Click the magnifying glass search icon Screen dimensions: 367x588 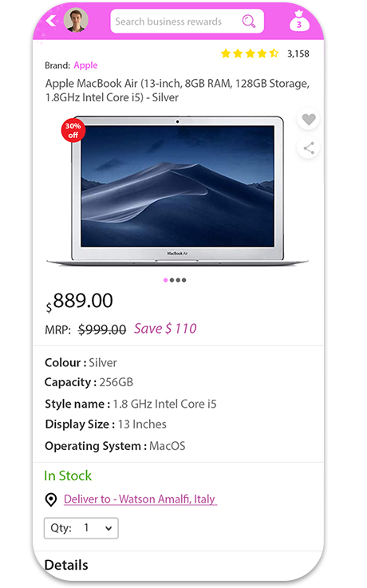[249, 22]
